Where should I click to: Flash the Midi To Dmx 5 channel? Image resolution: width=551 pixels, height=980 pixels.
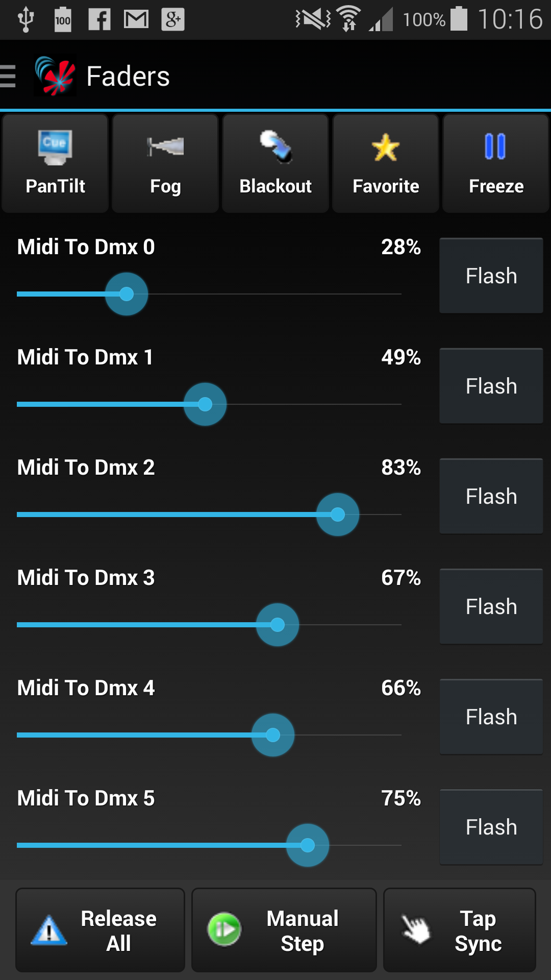491,827
